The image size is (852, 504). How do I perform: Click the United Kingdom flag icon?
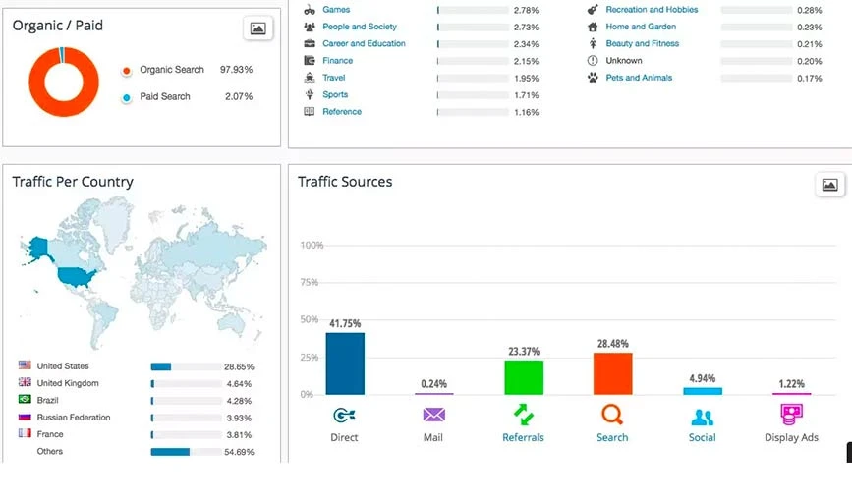(25, 382)
